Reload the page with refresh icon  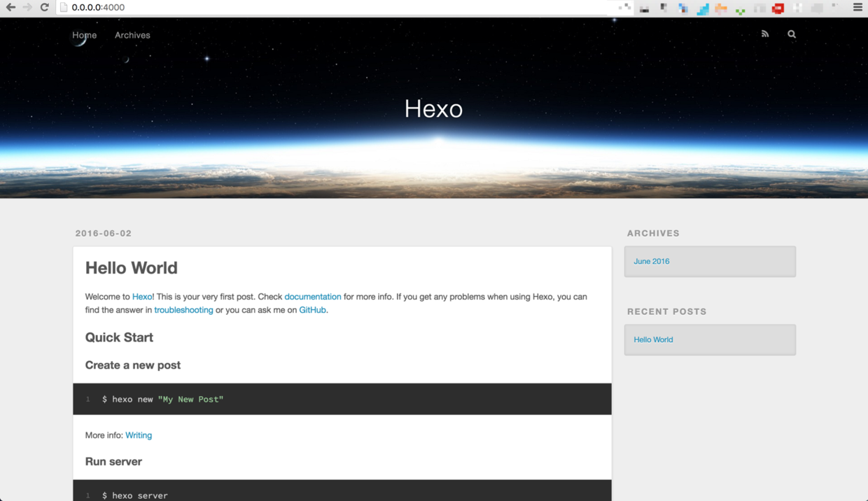coord(44,8)
